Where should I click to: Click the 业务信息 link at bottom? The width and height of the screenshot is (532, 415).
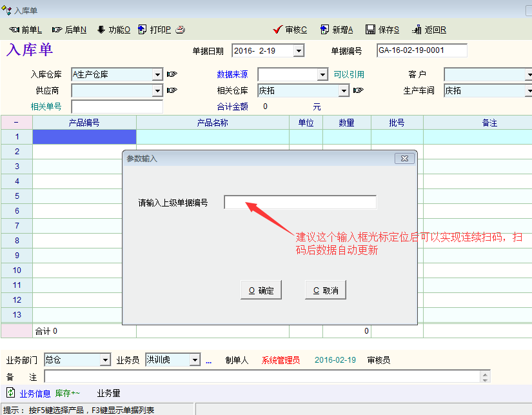35,393
